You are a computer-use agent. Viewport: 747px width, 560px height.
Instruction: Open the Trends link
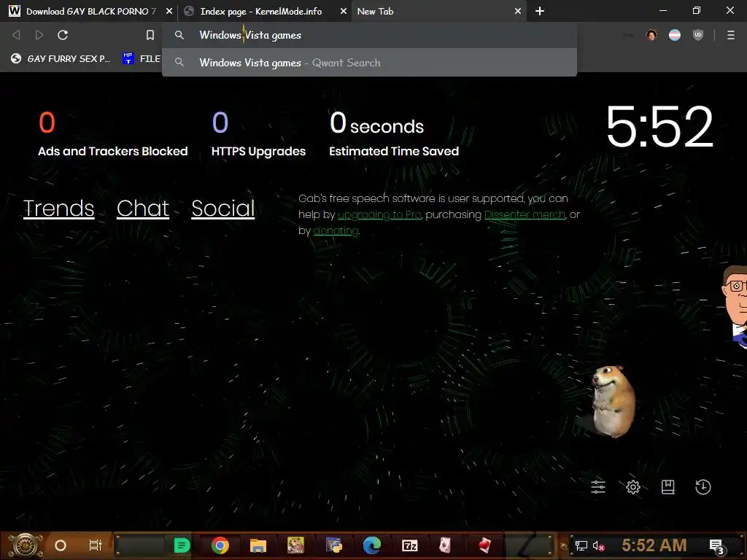(58, 208)
